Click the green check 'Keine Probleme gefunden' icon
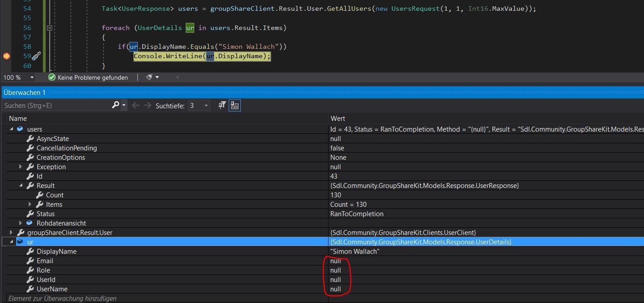Image resolution: width=644 pixels, height=303 pixels. pos(52,77)
